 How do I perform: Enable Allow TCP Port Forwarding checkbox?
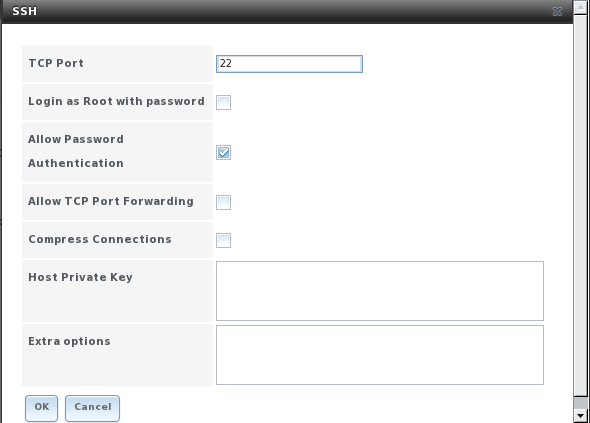[x=224, y=202]
